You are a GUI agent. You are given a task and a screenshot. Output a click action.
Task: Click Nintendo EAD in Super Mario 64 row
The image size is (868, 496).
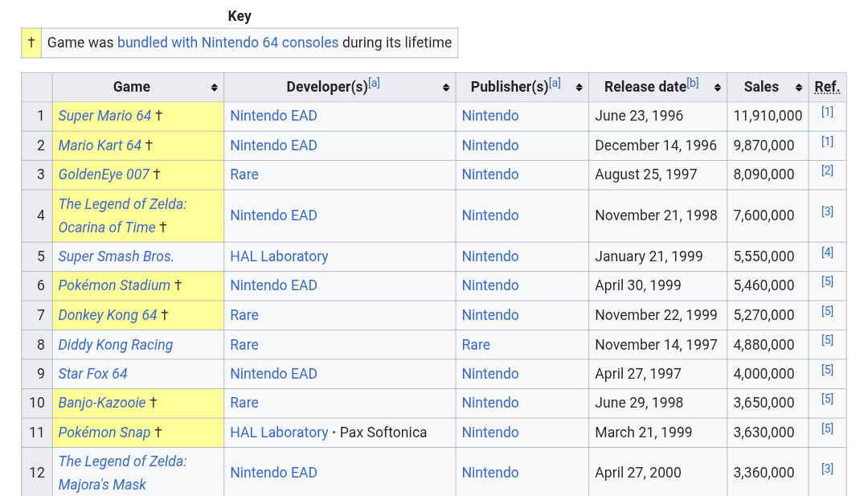pyautogui.click(x=273, y=116)
